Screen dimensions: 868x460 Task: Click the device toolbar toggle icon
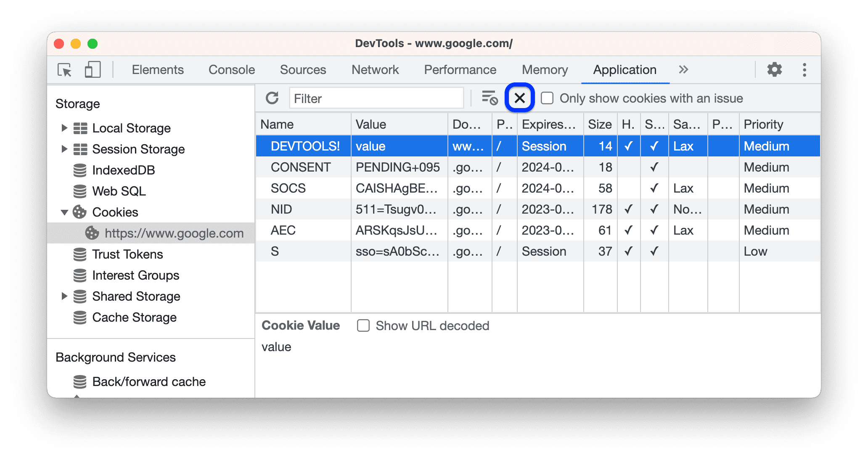pyautogui.click(x=91, y=69)
